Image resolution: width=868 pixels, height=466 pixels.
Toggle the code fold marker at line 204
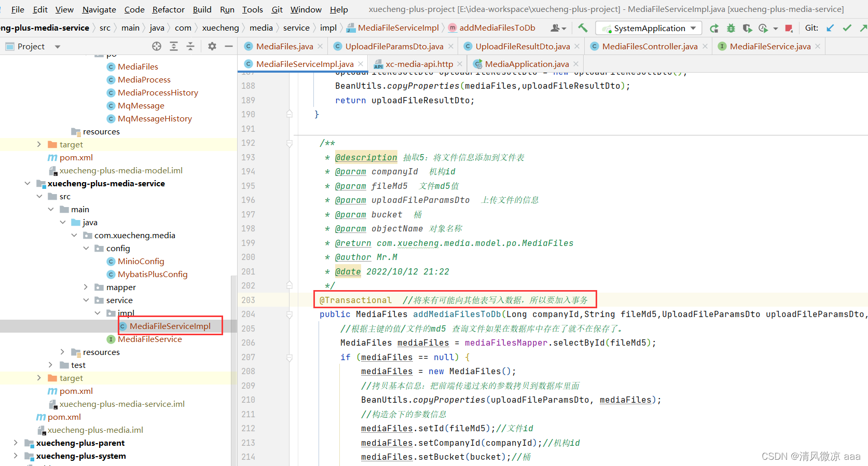(x=290, y=314)
